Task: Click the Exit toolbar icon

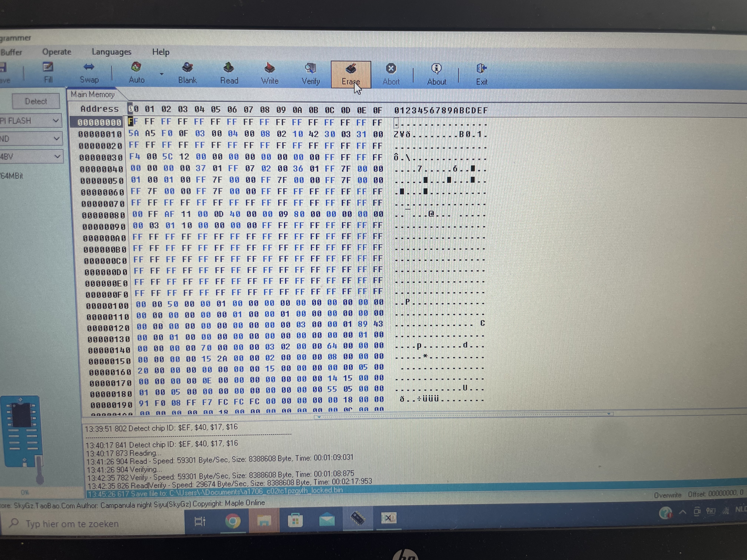Action: (x=482, y=75)
